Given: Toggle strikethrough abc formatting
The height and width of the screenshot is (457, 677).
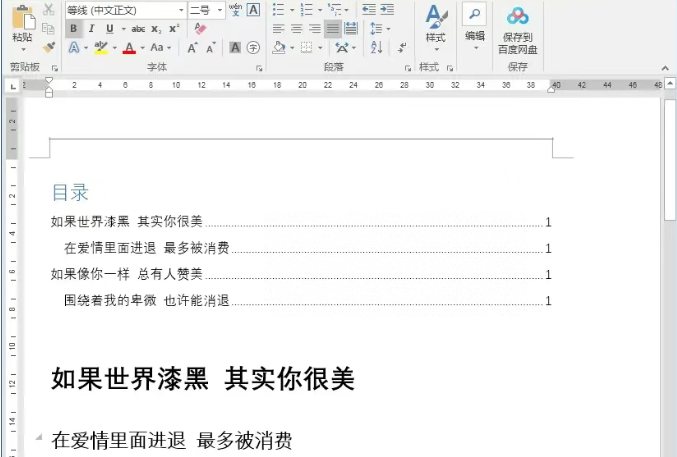Looking at the screenshot, I should pos(138,29).
